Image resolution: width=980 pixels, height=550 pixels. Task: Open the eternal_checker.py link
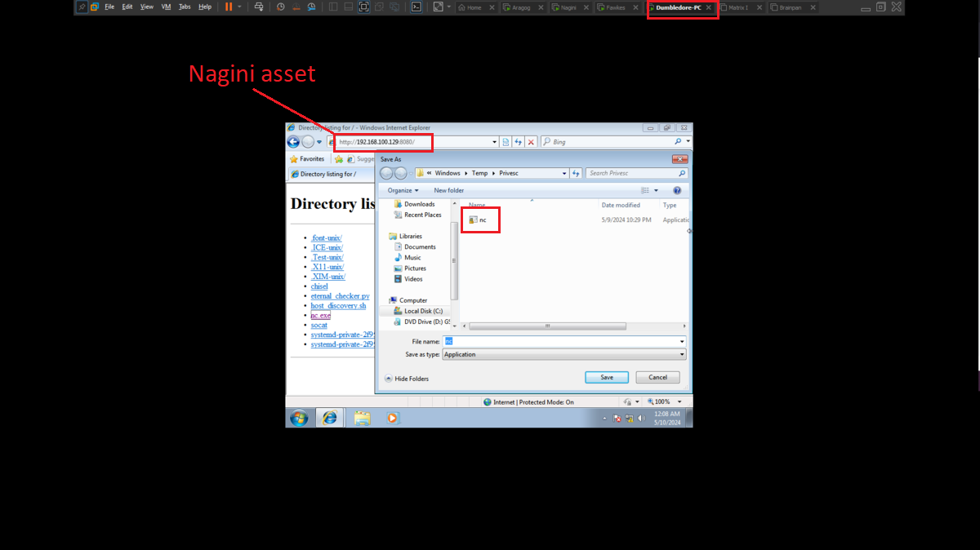tap(340, 296)
